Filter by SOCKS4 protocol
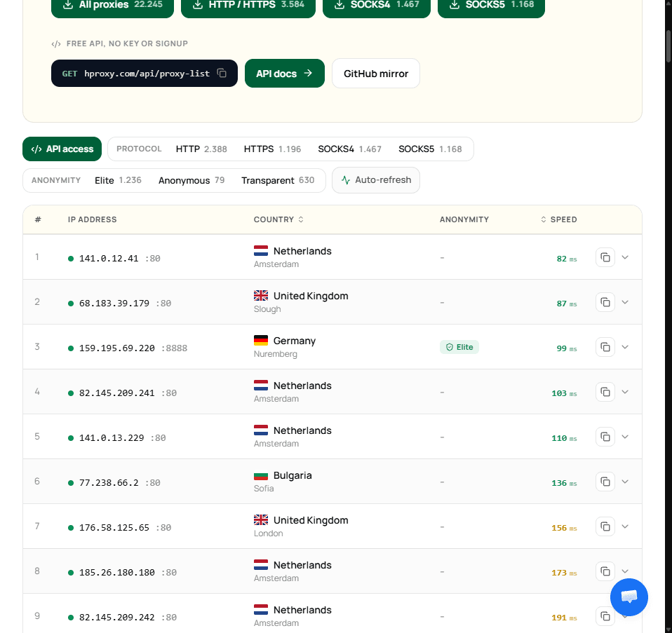This screenshot has width=672, height=633. [350, 149]
